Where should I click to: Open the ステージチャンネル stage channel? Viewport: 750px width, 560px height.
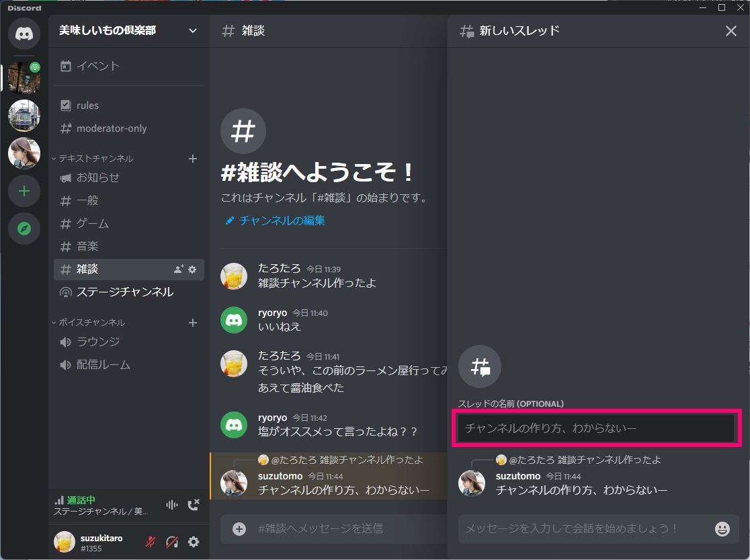tap(128, 292)
